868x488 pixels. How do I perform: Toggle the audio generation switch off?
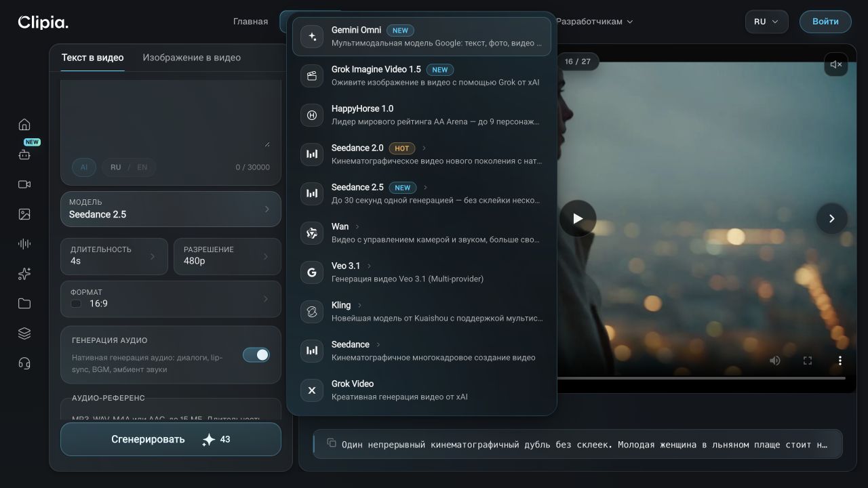pos(256,354)
